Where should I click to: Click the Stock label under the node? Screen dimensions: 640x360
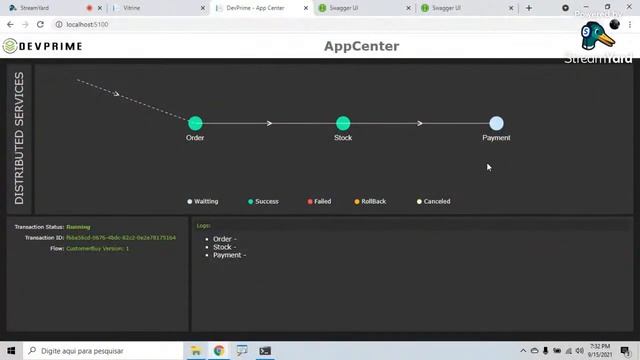pyautogui.click(x=343, y=138)
